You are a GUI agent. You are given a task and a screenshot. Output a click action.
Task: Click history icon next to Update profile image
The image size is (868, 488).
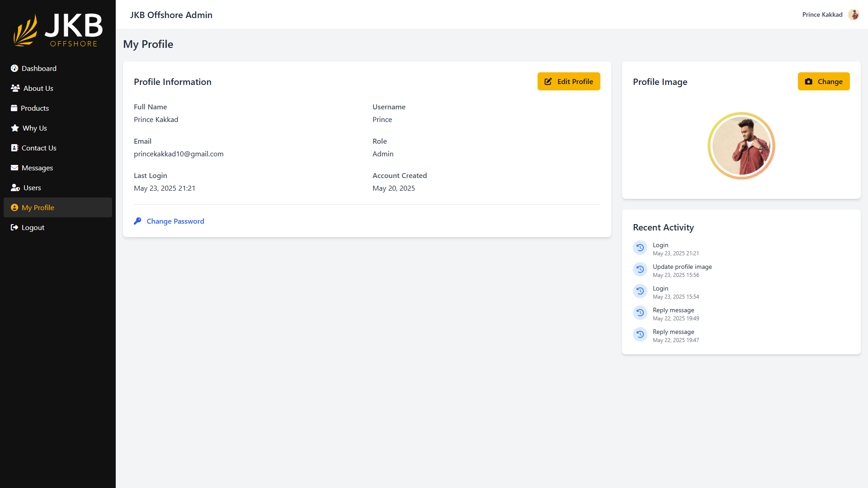[x=640, y=269]
